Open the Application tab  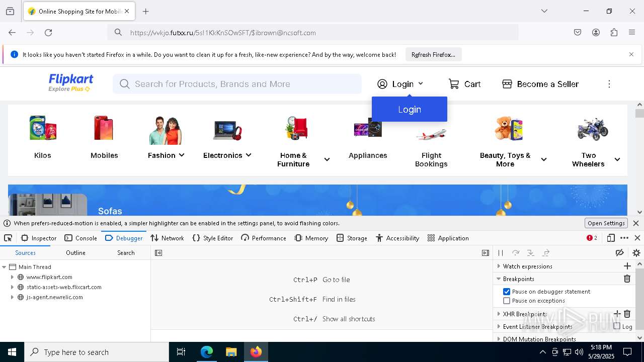tap(448, 238)
